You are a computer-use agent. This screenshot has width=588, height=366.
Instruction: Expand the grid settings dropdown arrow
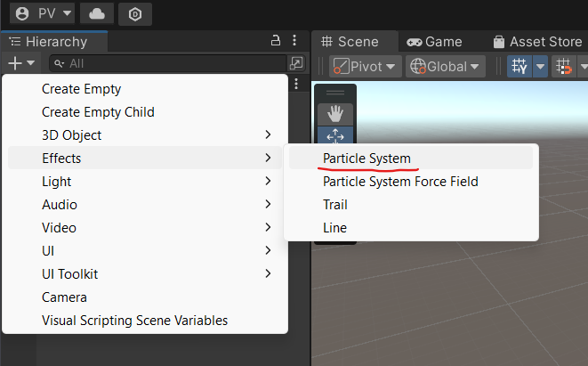[x=540, y=67]
